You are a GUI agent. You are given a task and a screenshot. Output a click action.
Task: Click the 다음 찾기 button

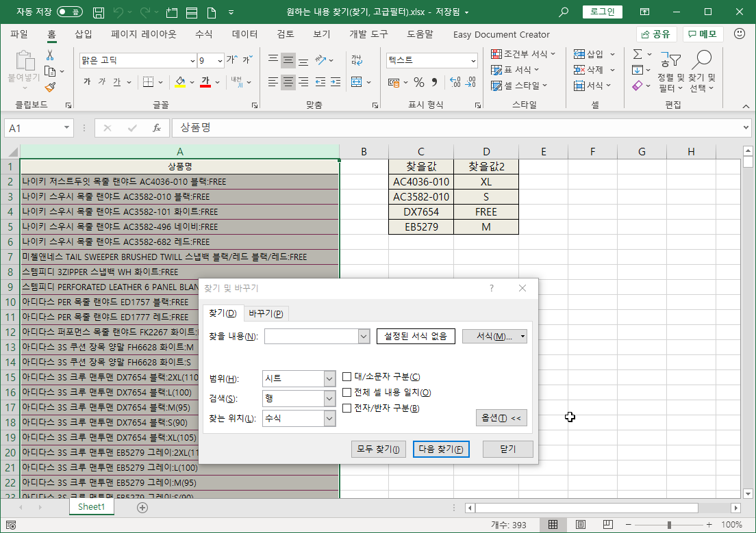point(441,449)
